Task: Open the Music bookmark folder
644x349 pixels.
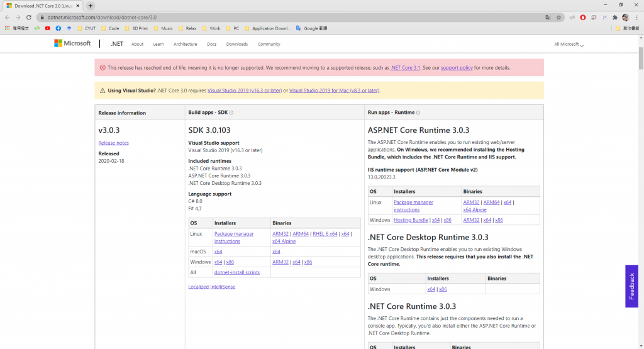Action: [163, 28]
